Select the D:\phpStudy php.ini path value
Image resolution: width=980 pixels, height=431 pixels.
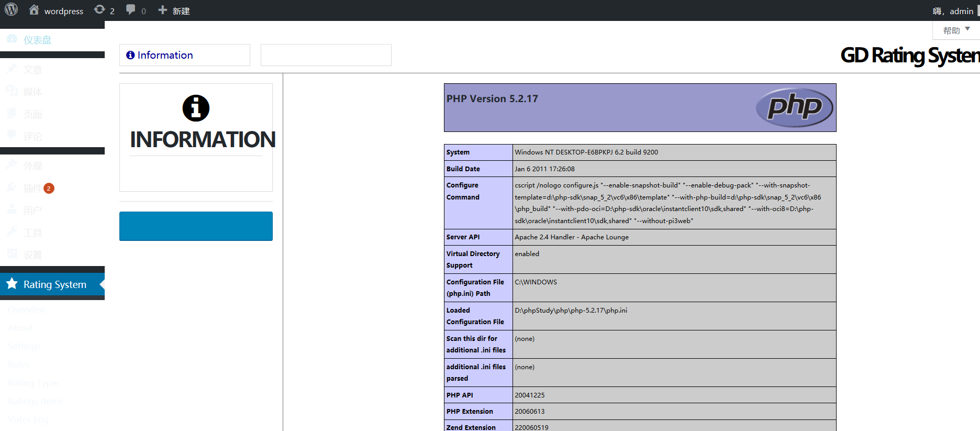[x=571, y=311]
